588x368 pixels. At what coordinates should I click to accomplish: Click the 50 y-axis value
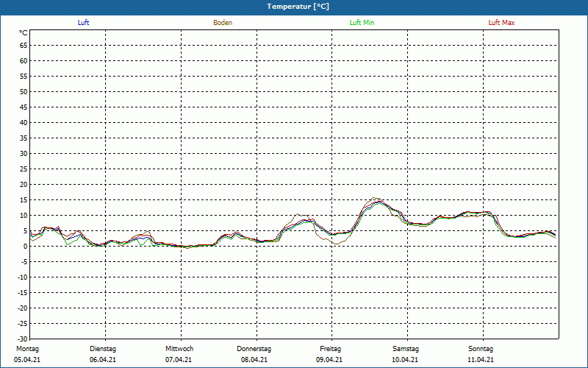tap(24, 91)
